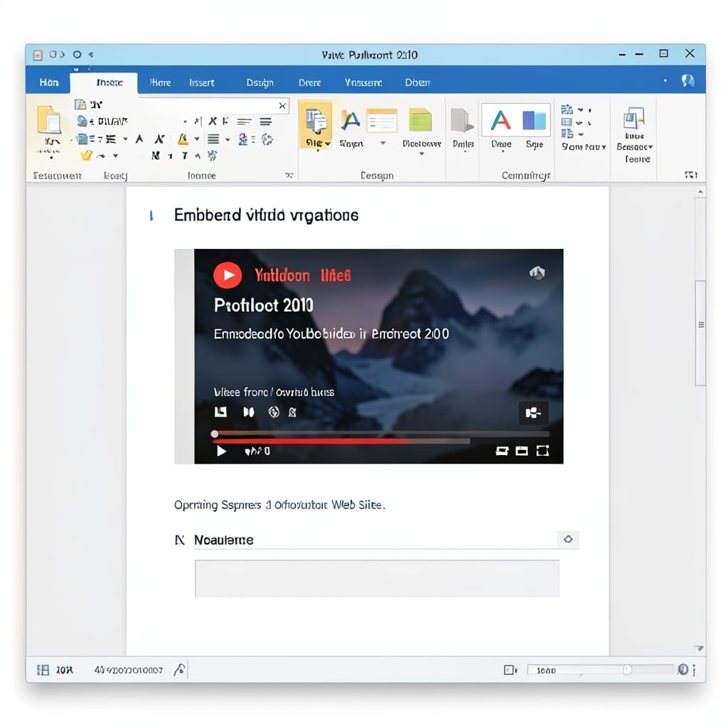Select the blue blocks 'Sge' style
Screen dimensions: 728x728
pyautogui.click(x=534, y=120)
